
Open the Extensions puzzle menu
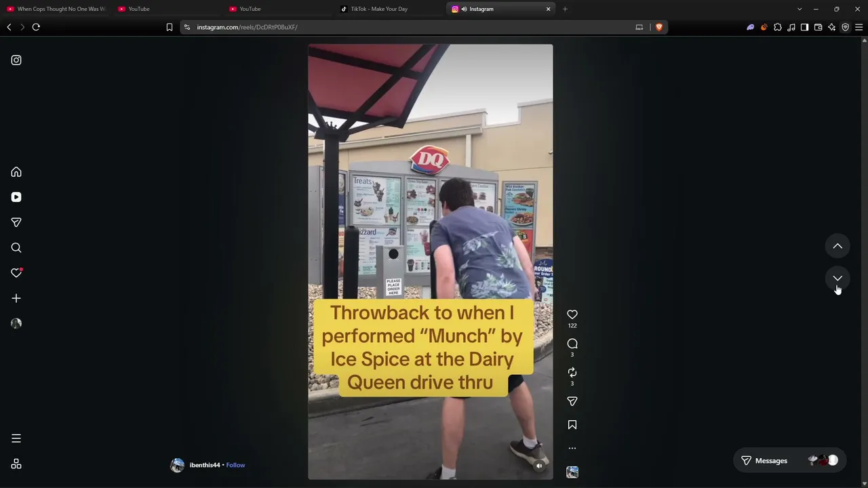click(x=778, y=27)
